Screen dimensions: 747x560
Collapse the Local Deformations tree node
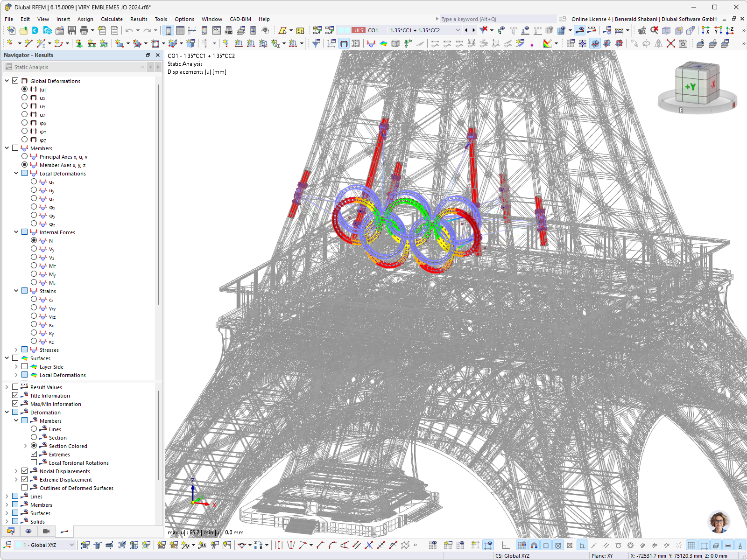[16, 173]
